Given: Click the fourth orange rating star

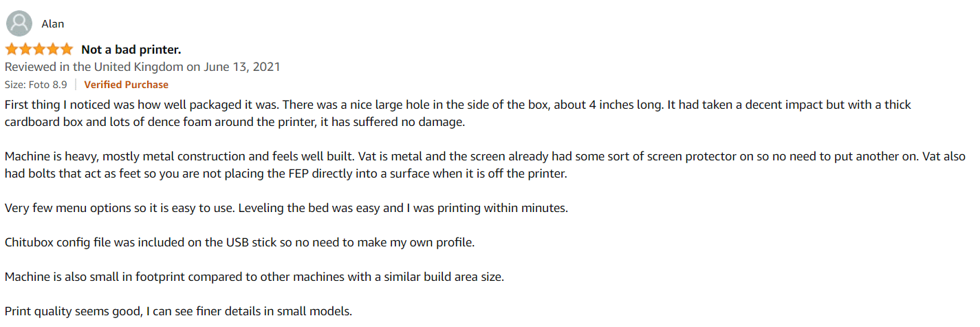Looking at the screenshot, I should pyautogui.click(x=52, y=50).
